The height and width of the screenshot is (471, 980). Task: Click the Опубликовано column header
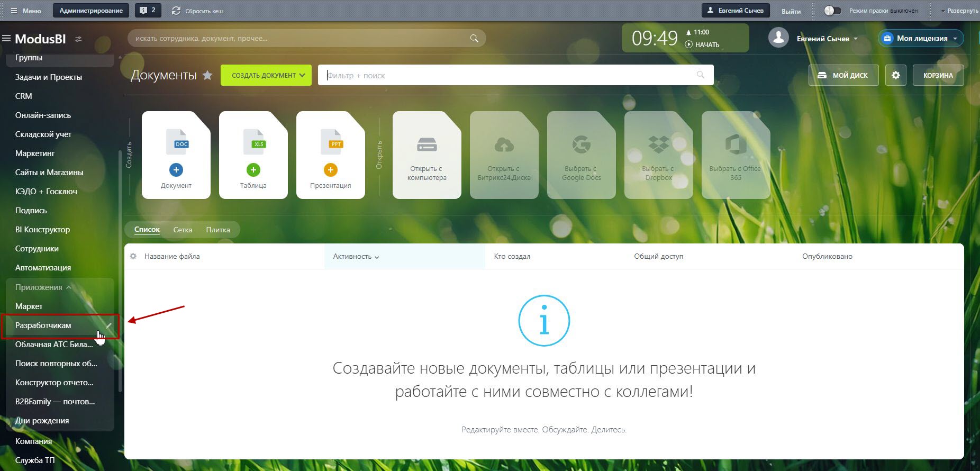click(827, 256)
